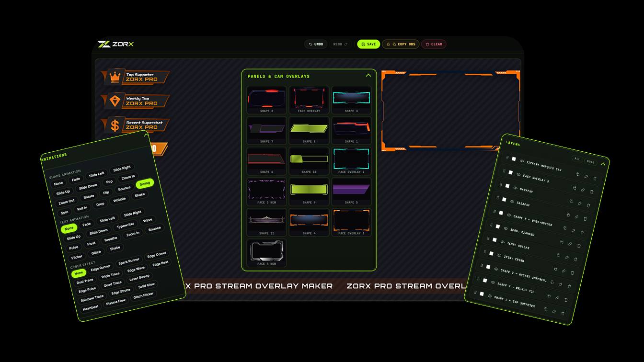Select the Weekly Top ZORX PRO panel

[x=135, y=101]
